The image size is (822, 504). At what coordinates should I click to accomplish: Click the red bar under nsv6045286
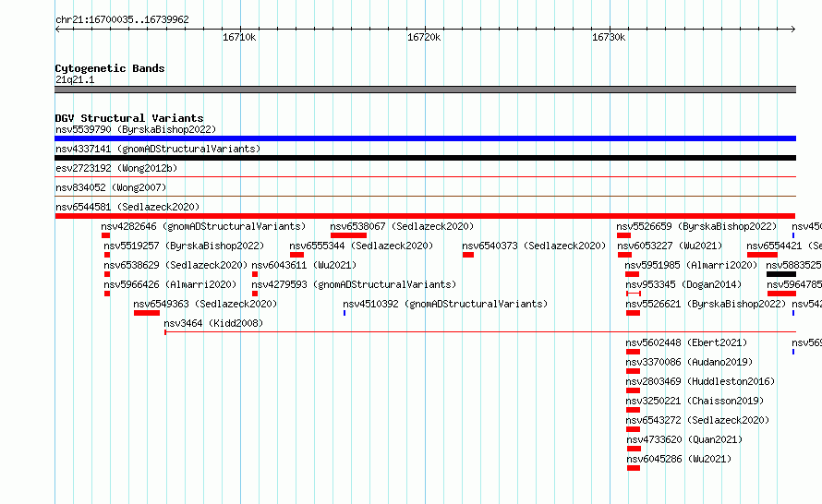[634, 468]
